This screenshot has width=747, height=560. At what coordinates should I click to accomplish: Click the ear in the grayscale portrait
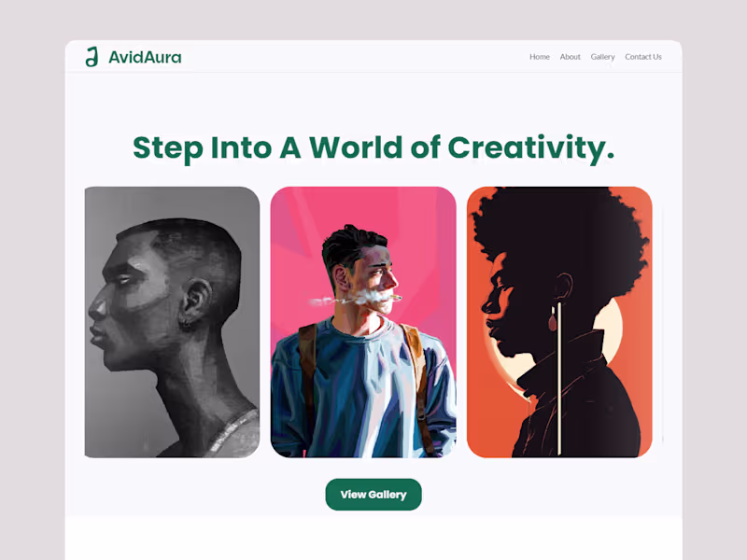(194, 302)
